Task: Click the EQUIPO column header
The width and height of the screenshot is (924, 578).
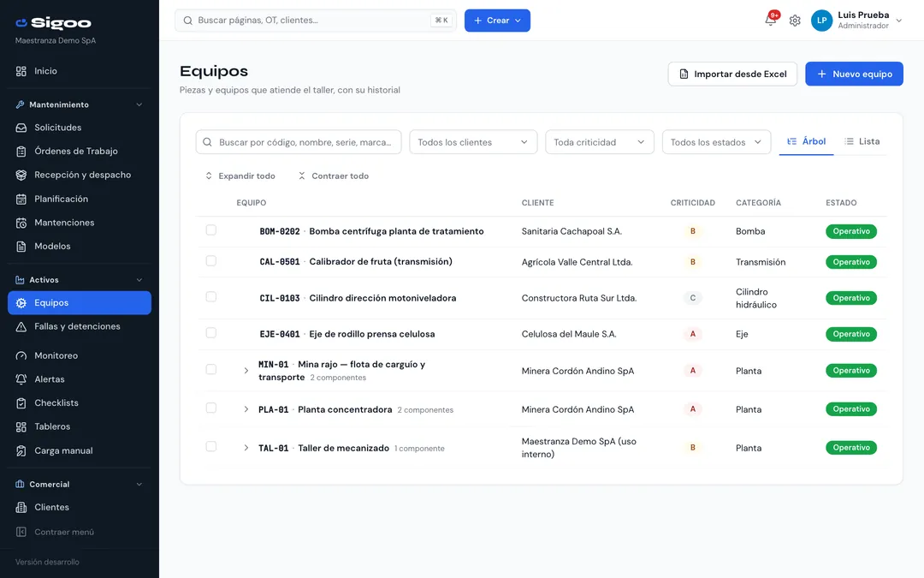Action: point(251,203)
